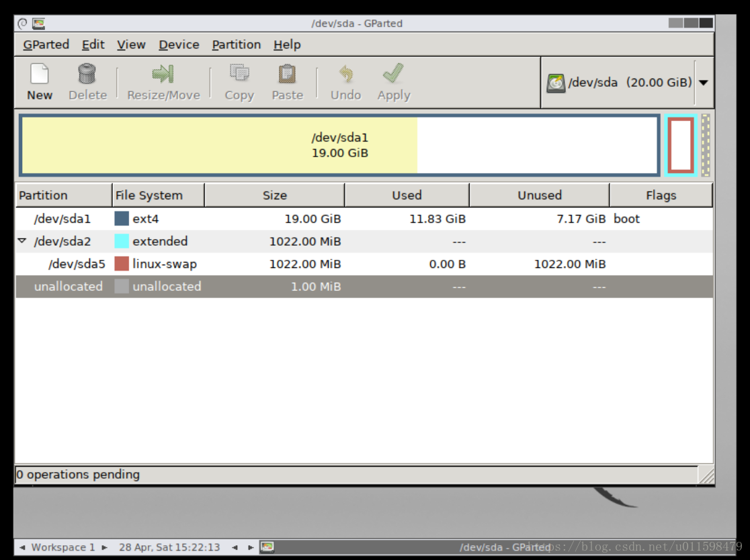Click the 7.17 GiB unused value
The image size is (750, 560).
pos(581,218)
